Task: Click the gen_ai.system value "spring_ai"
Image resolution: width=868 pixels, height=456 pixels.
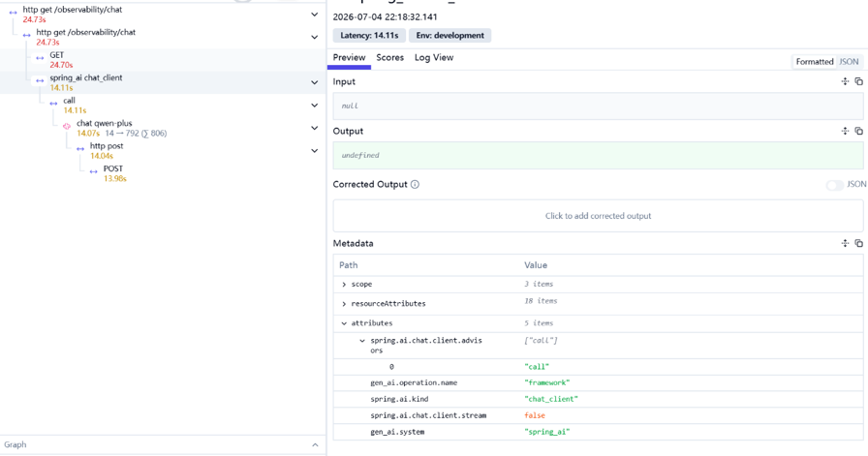Action: 547,432
